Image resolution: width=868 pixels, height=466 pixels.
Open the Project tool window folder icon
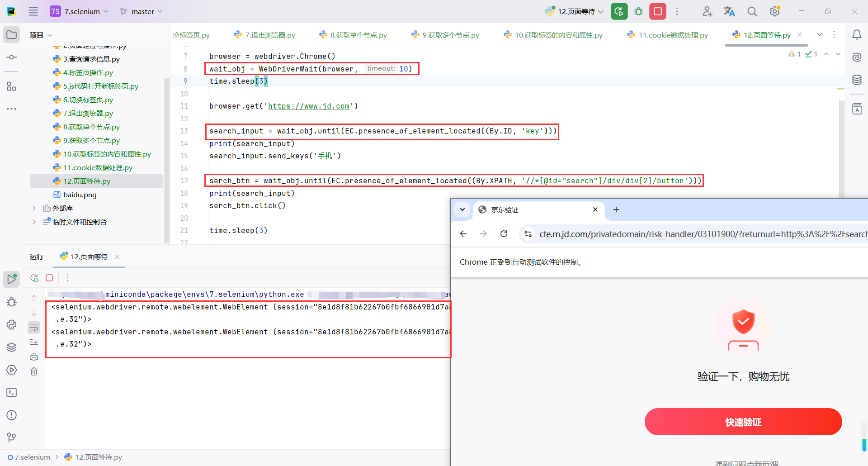[12, 35]
